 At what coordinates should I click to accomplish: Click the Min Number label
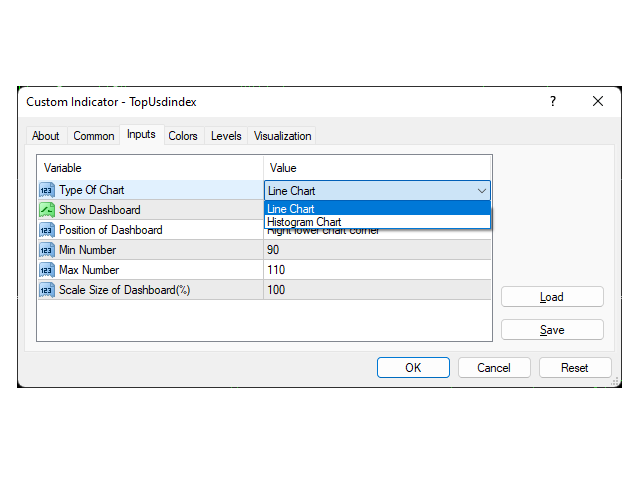[x=87, y=250]
